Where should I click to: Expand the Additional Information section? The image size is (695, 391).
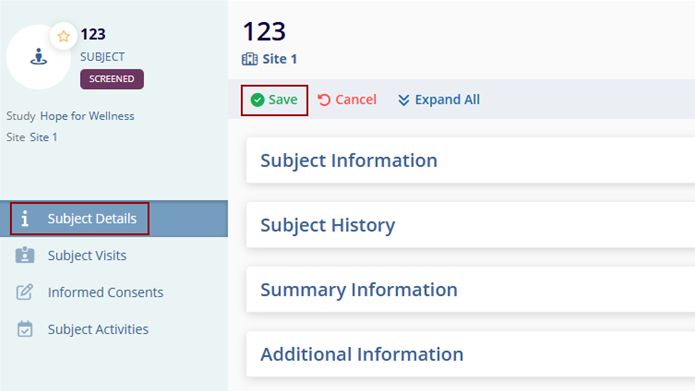(x=471, y=355)
